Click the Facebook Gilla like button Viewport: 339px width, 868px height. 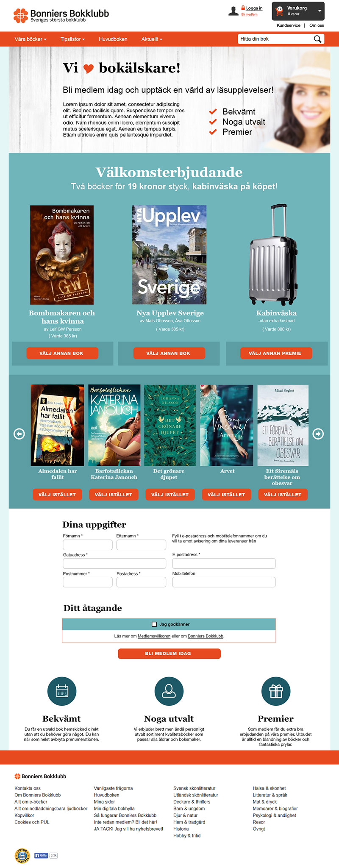(x=41, y=855)
